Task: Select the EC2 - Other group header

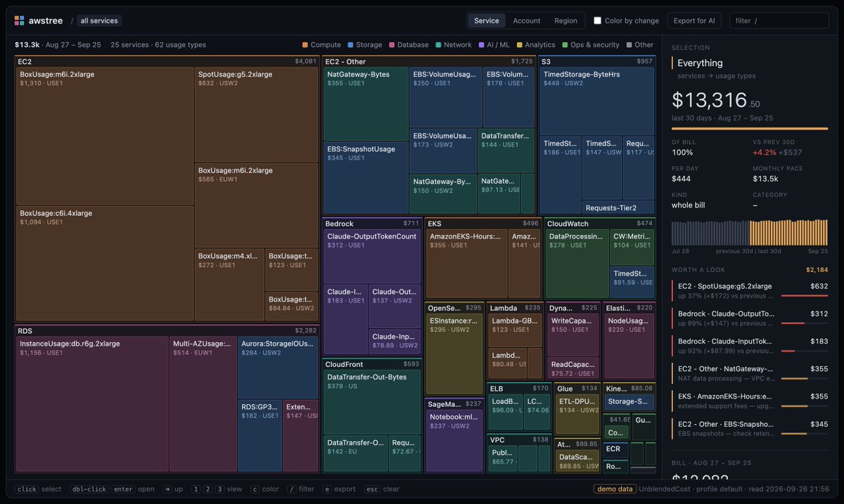Action: [429, 62]
